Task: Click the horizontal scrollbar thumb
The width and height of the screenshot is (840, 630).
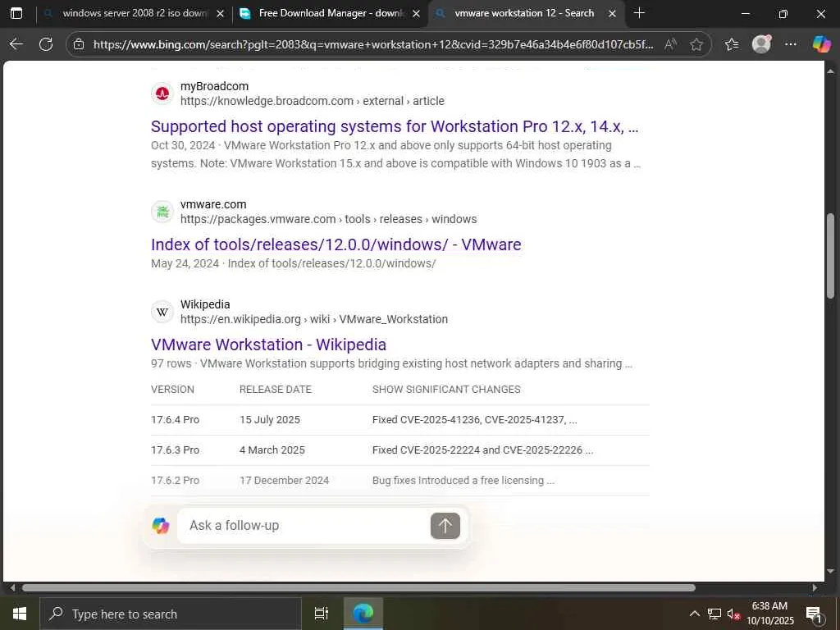Action: [x=358, y=587]
